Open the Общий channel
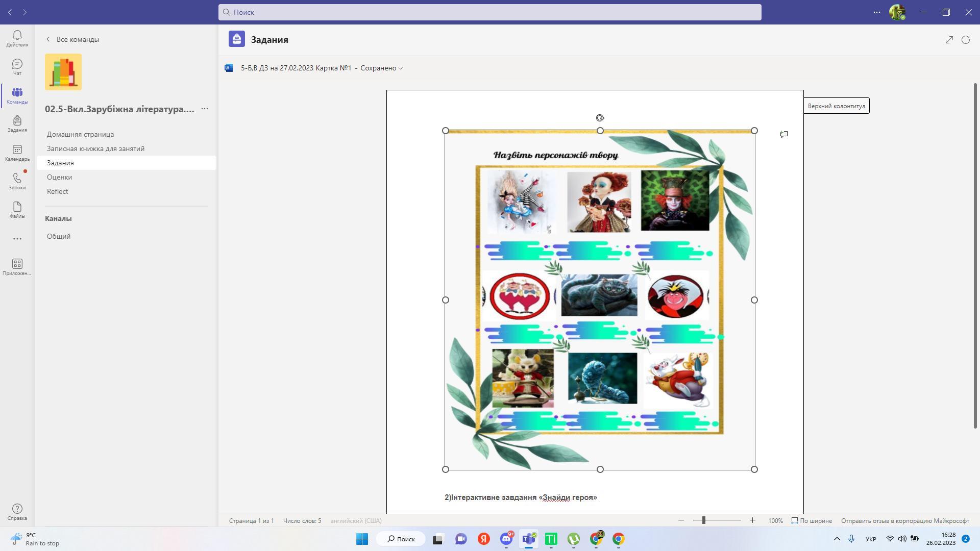980x551 pixels. (59, 236)
